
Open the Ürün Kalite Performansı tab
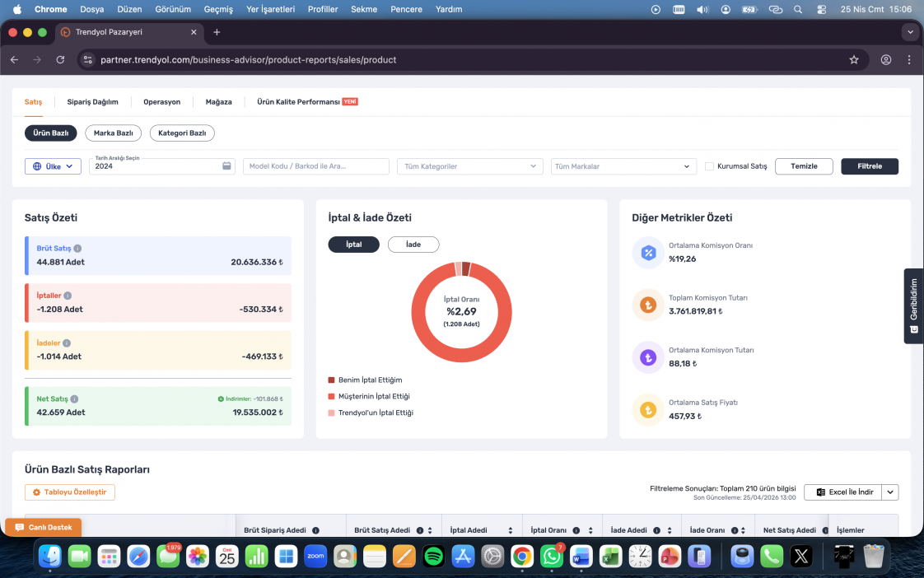point(307,102)
